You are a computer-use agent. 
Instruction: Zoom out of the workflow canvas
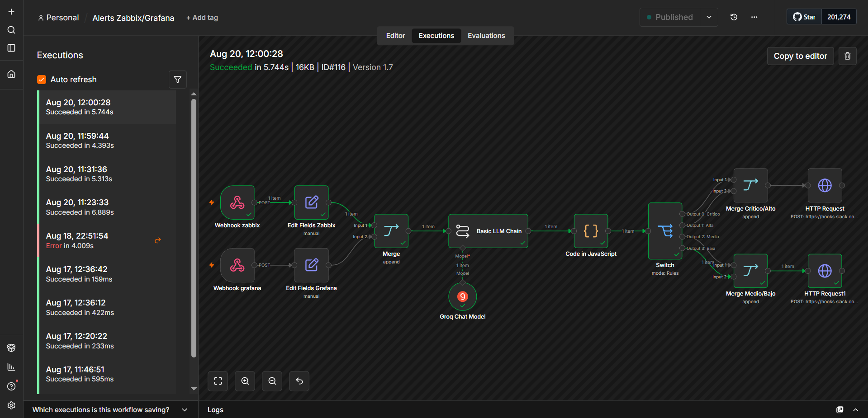(272, 381)
